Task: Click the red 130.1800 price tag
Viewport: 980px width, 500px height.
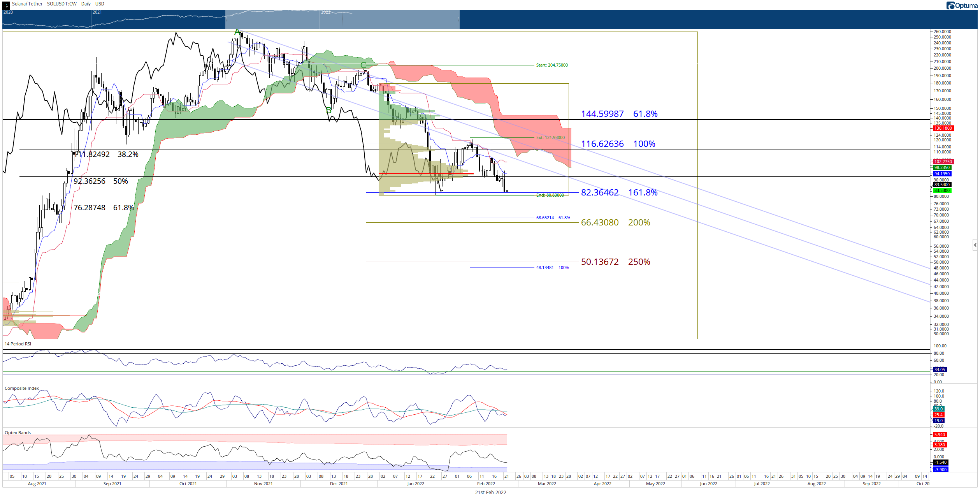Action: (x=943, y=128)
